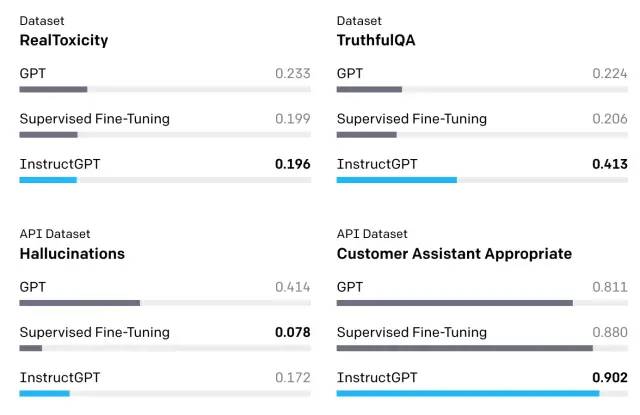Click the blue InstructGPT bar under Hallucinations

pyautogui.click(x=44, y=393)
